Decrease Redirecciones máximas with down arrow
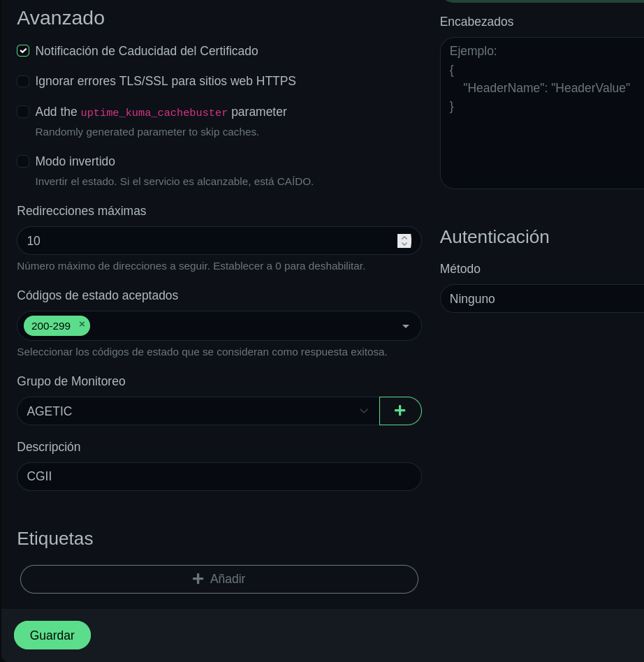 point(404,244)
